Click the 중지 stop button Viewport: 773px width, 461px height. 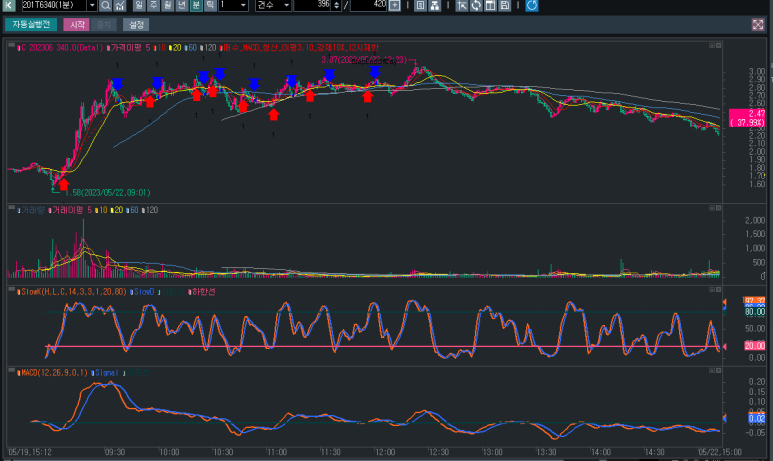(x=105, y=24)
